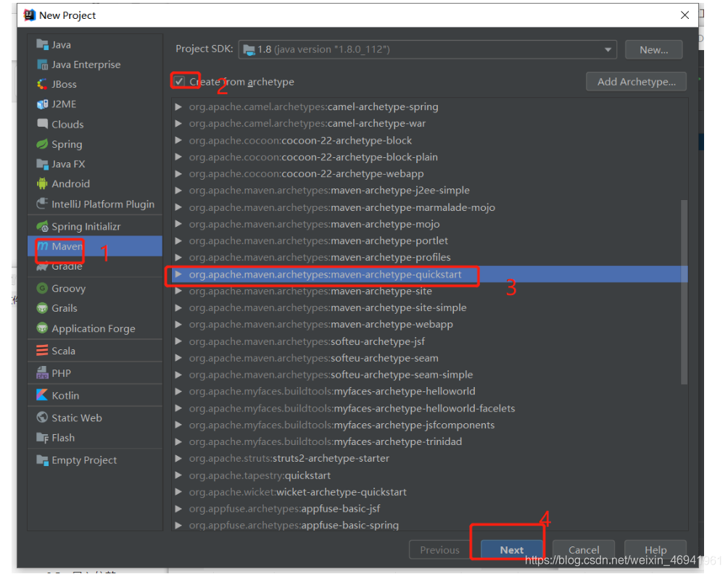Click the J2ME icon
This screenshot has height=574, width=728.
[x=42, y=104]
